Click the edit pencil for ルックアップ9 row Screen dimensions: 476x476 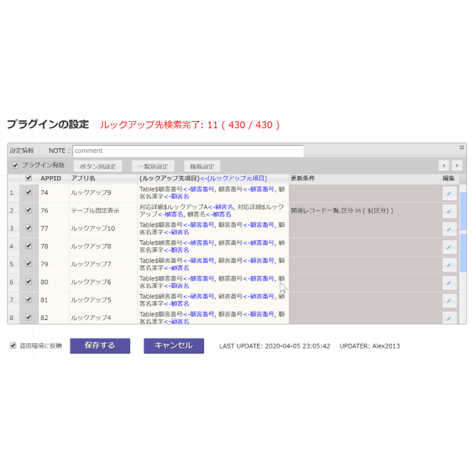coord(449,194)
